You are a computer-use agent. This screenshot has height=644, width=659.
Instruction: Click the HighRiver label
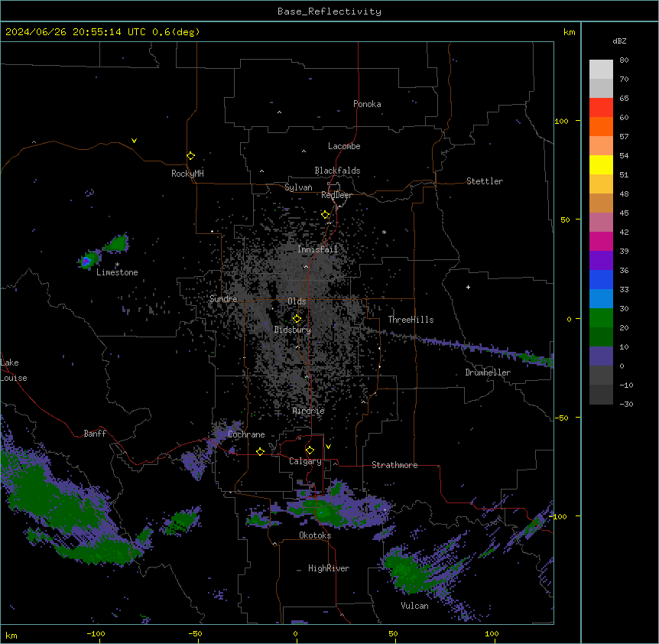pyautogui.click(x=329, y=568)
